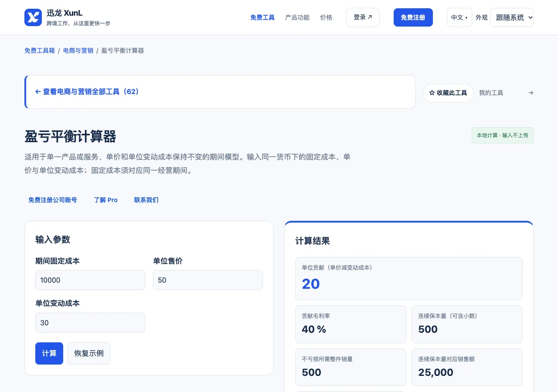Click the 单位贡献 result value 20
The width and height of the screenshot is (558, 392).
click(x=311, y=284)
